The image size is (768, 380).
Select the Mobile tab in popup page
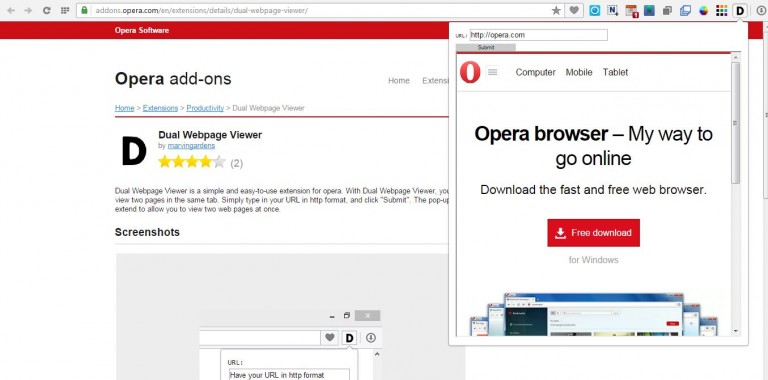click(579, 72)
